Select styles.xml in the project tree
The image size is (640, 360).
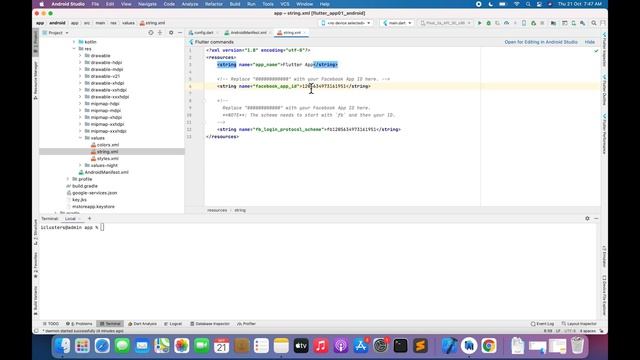coord(108,158)
